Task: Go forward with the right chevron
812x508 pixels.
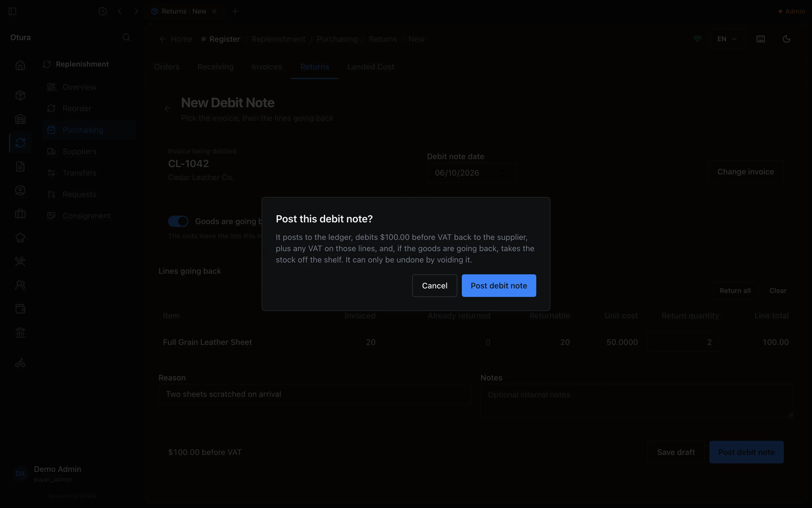Action: (x=136, y=11)
